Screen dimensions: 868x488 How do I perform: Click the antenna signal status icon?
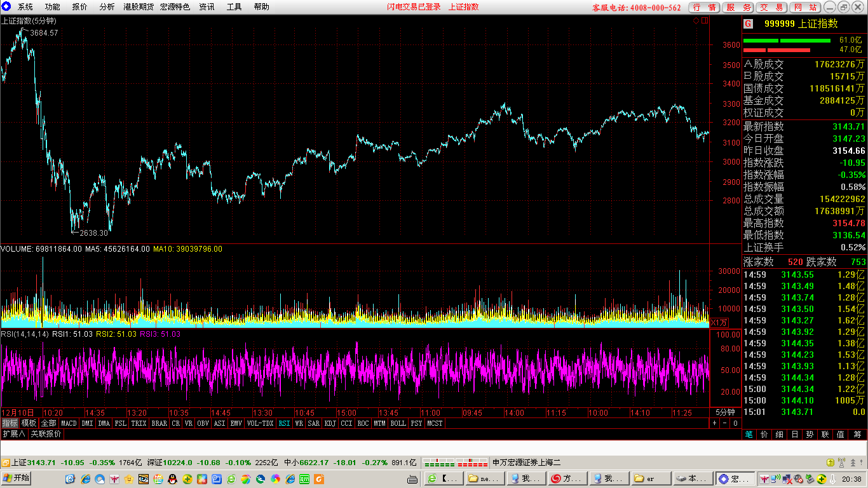[842, 463]
